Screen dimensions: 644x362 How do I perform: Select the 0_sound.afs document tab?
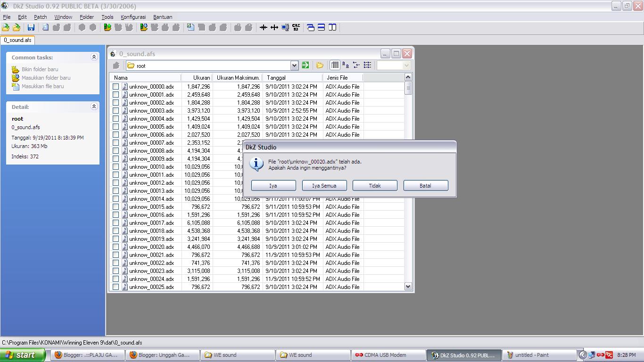pos(17,40)
